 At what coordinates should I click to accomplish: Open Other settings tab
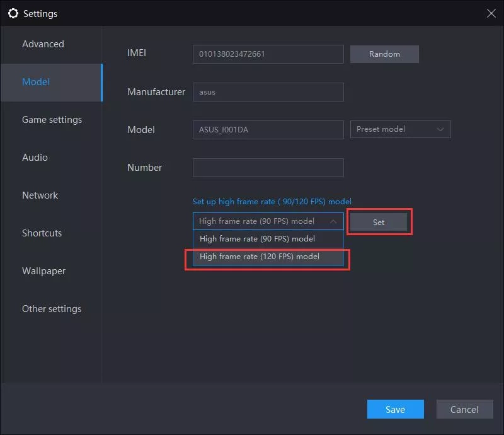[x=51, y=309]
